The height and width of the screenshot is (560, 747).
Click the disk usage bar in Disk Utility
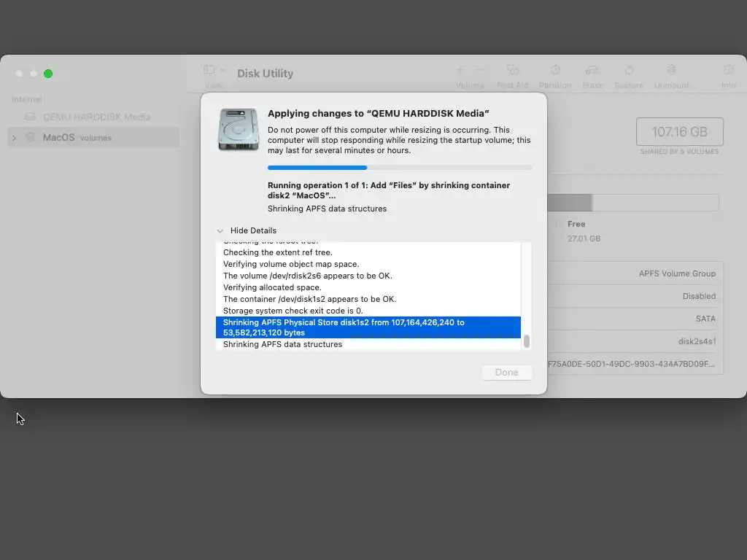pos(632,203)
